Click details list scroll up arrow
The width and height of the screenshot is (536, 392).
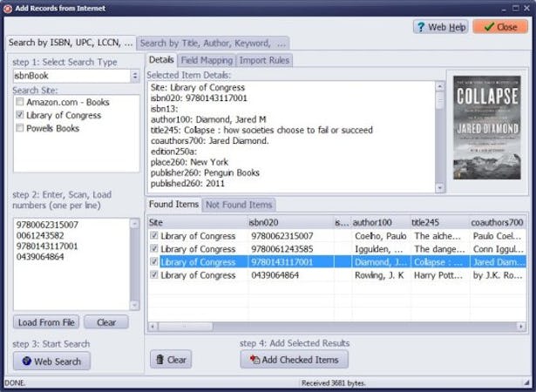point(440,85)
